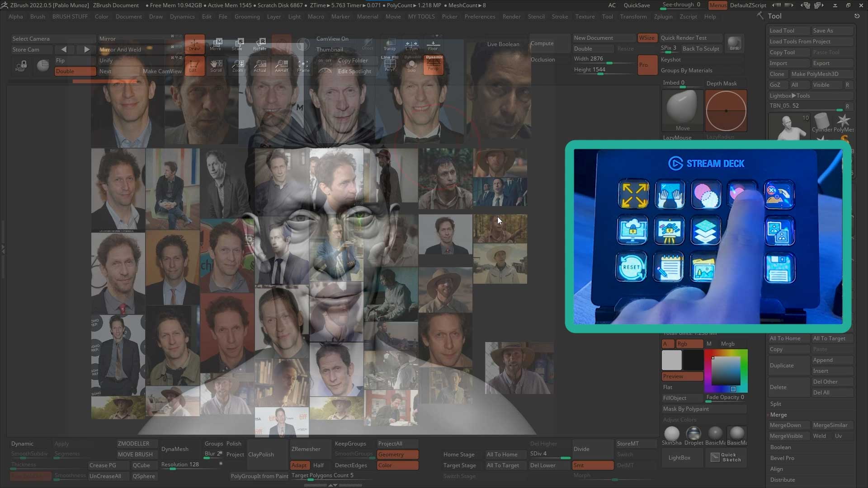Select the PolyMesh star tool thumbnail

click(x=844, y=122)
